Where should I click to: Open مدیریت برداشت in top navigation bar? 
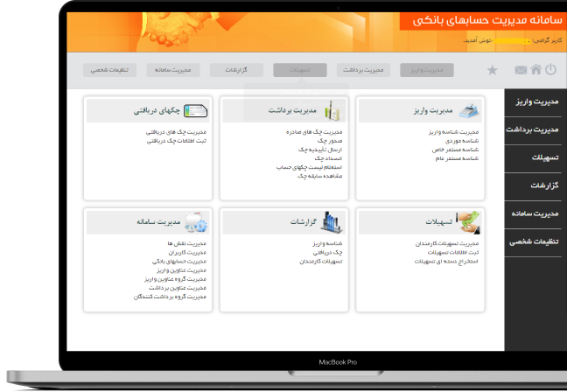[363, 70]
